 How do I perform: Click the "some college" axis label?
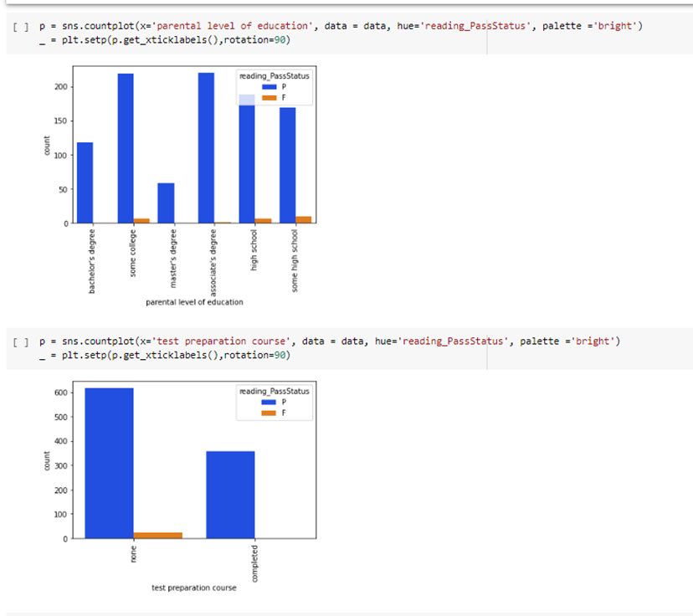[x=132, y=254]
